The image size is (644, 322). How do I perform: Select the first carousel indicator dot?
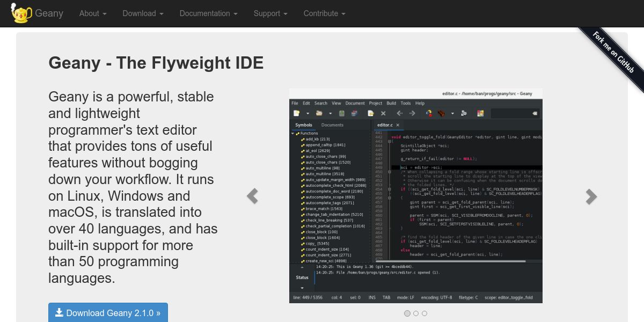pos(407,313)
